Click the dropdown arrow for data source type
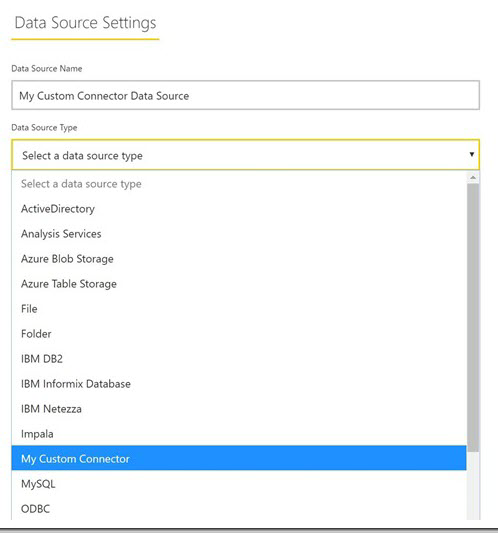 click(471, 155)
